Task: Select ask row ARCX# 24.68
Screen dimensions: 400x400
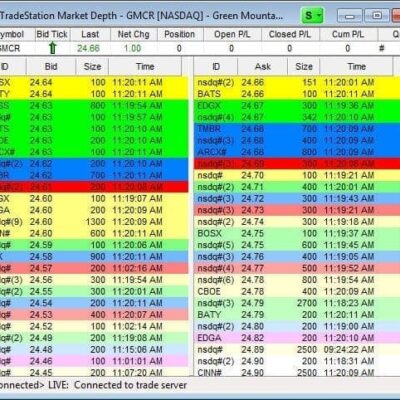Action: 297,152
